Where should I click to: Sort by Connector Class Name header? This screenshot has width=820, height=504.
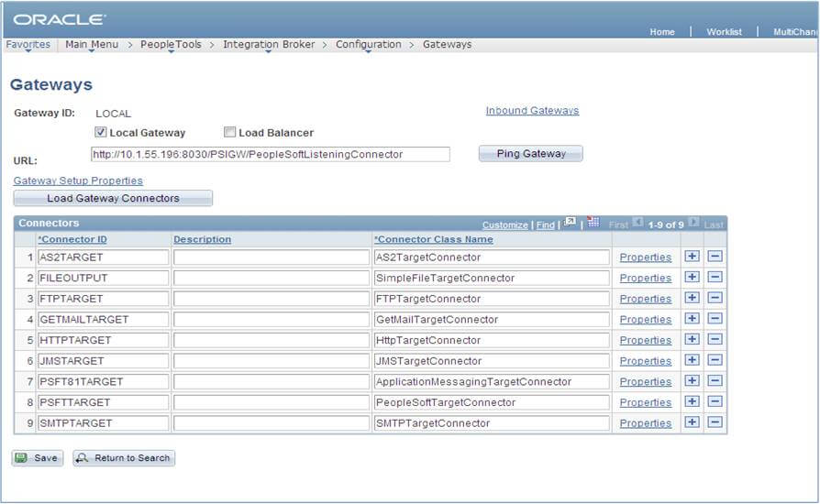[x=434, y=239]
